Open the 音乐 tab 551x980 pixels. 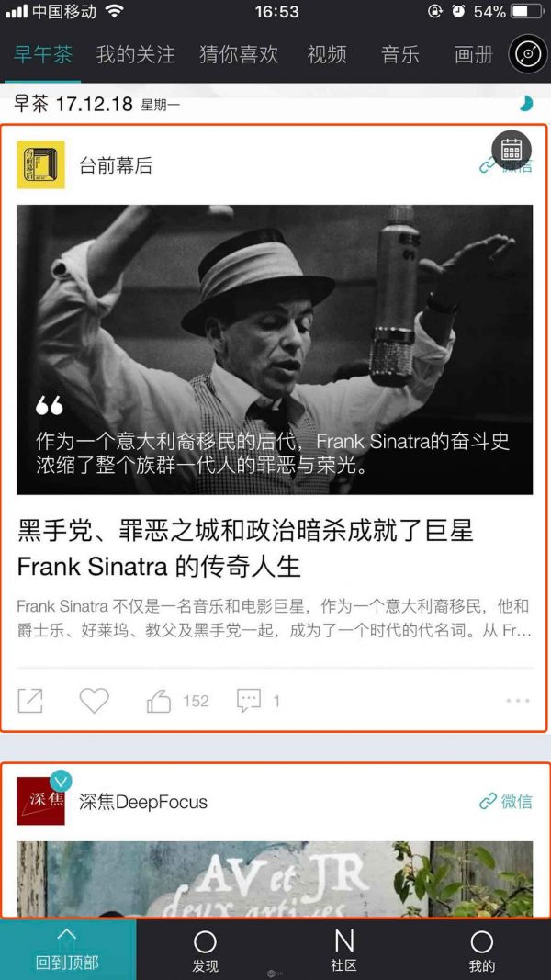(399, 54)
